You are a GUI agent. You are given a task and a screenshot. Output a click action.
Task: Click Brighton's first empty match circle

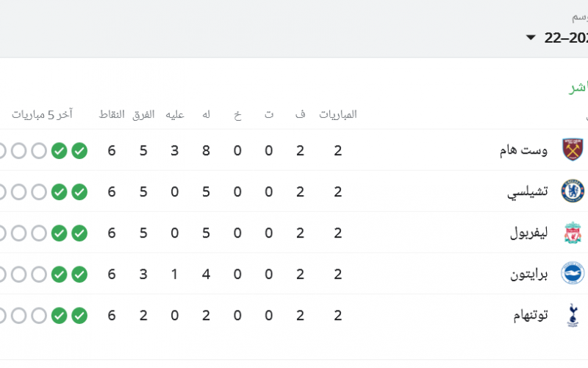pos(39,275)
